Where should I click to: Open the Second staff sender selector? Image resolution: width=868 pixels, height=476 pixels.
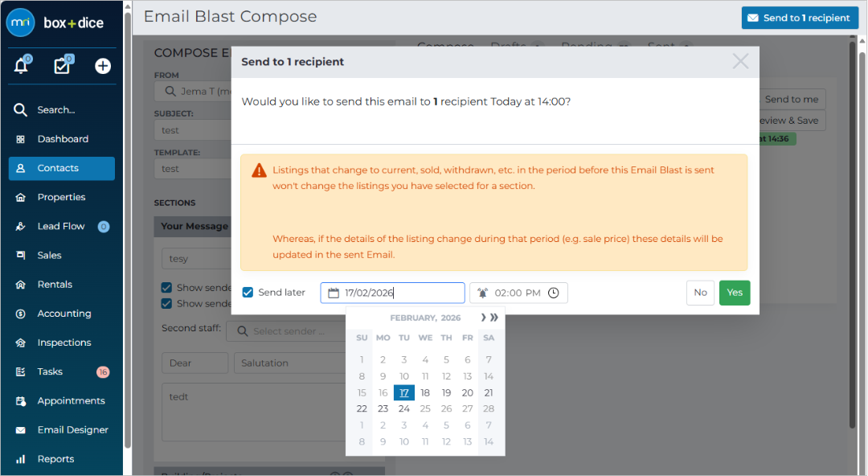[x=288, y=330]
